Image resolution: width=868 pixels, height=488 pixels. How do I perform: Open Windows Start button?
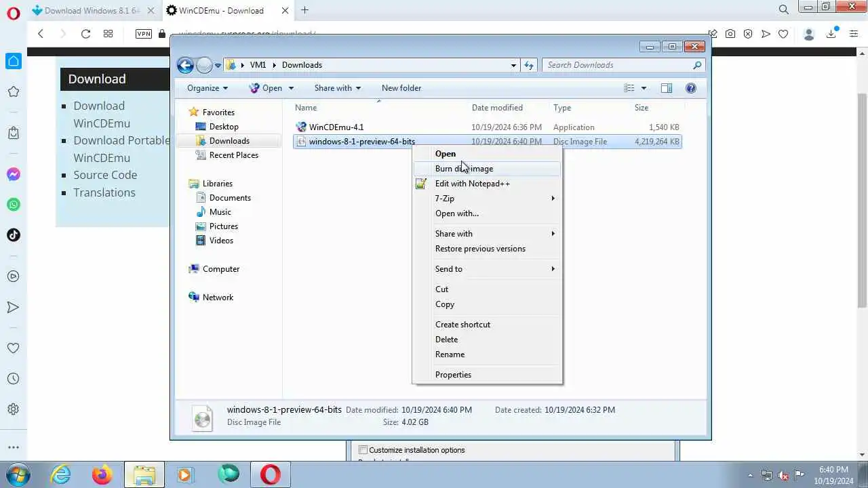point(17,474)
